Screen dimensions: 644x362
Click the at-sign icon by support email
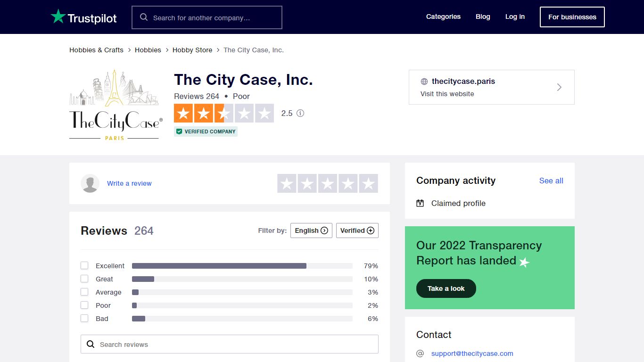coord(420,354)
